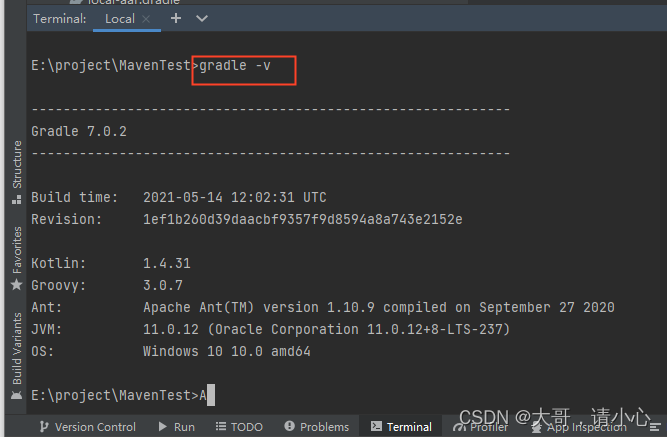667x437 pixels.
Task: Click the JVM '11.0.12' Oracle line
Action: pyautogui.click(x=326, y=329)
